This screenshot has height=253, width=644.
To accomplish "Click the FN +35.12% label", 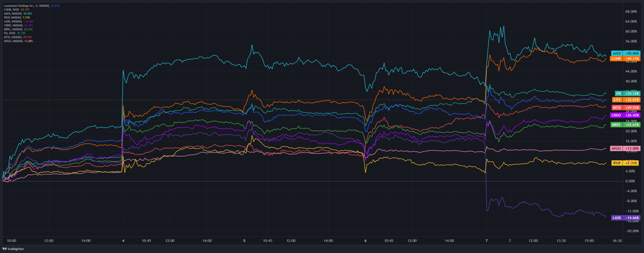I will (x=628, y=93).
